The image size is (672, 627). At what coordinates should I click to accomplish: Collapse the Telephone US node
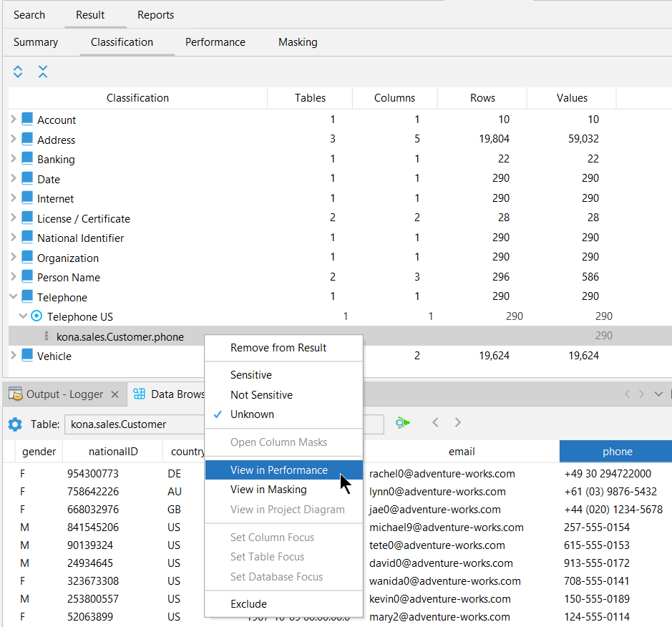click(x=23, y=316)
